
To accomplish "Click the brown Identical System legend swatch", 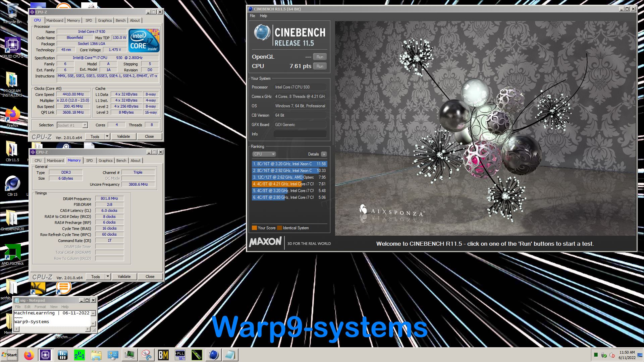I will [x=279, y=228].
